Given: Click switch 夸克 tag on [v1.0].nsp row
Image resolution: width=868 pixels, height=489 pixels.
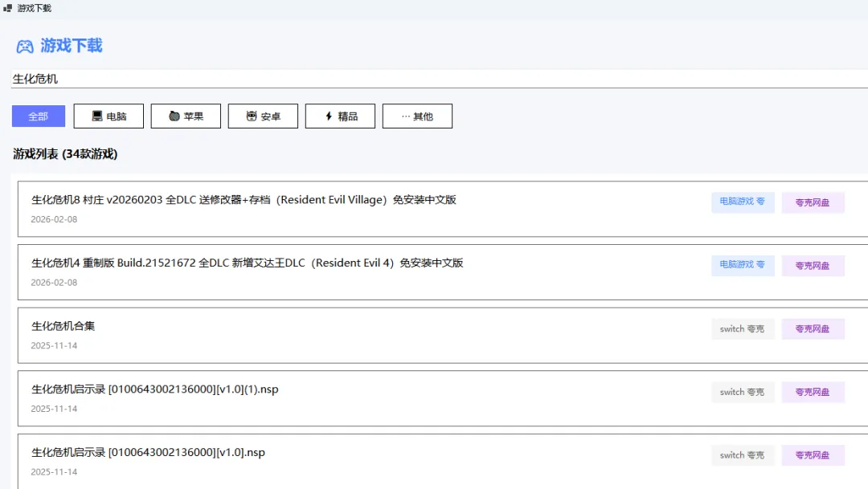Looking at the screenshot, I should 743,454.
